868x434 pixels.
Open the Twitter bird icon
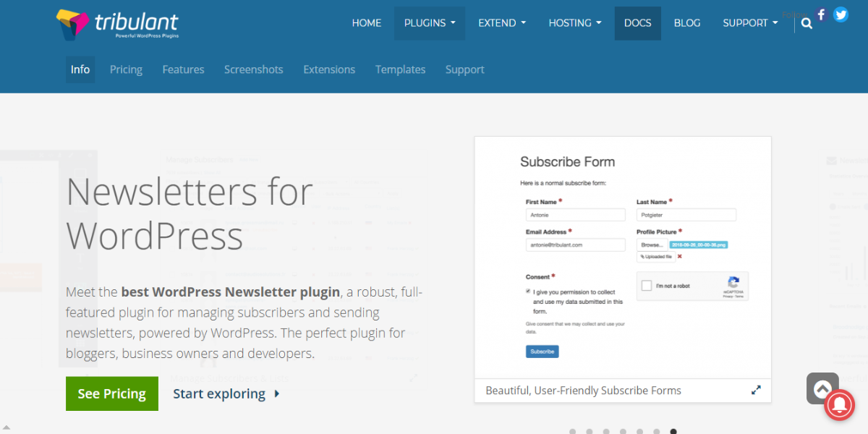[x=841, y=14]
